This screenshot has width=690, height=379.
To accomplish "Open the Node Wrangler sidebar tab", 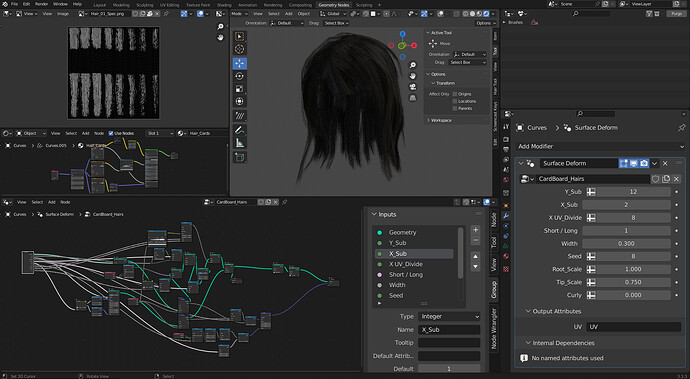I will click(494, 328).
